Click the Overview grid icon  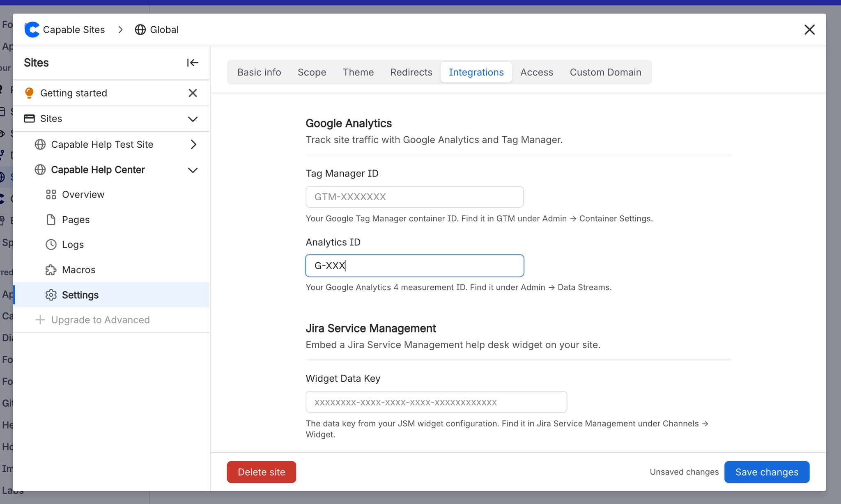click(x=51, y=195)
